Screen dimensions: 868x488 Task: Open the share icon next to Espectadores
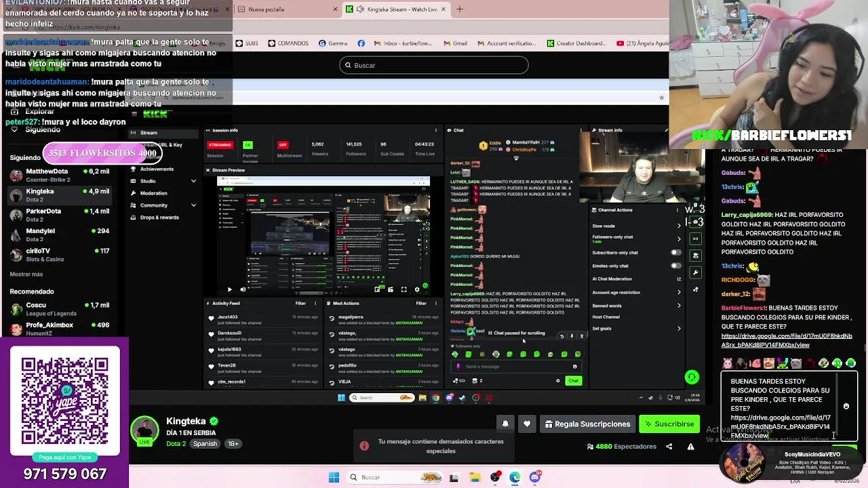point(669,447)
